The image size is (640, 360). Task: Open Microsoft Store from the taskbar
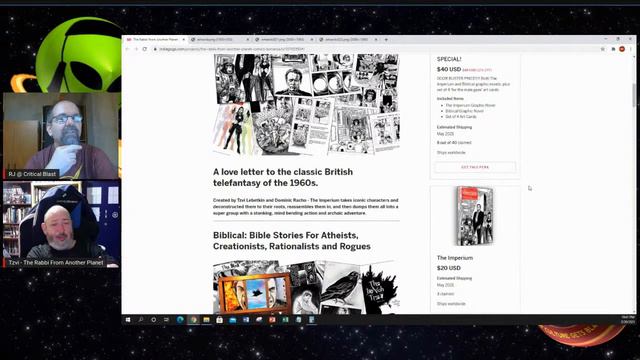[x=220, y=320]
